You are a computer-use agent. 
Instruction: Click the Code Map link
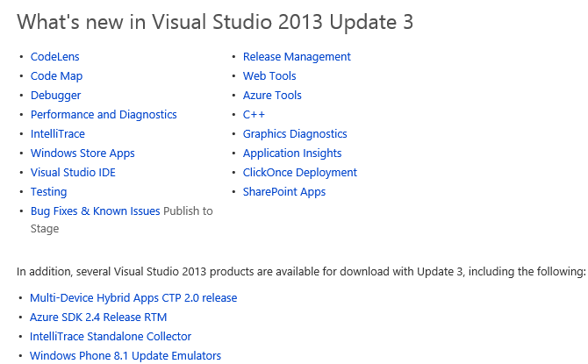pyautogui.click(x=56, y=76)
